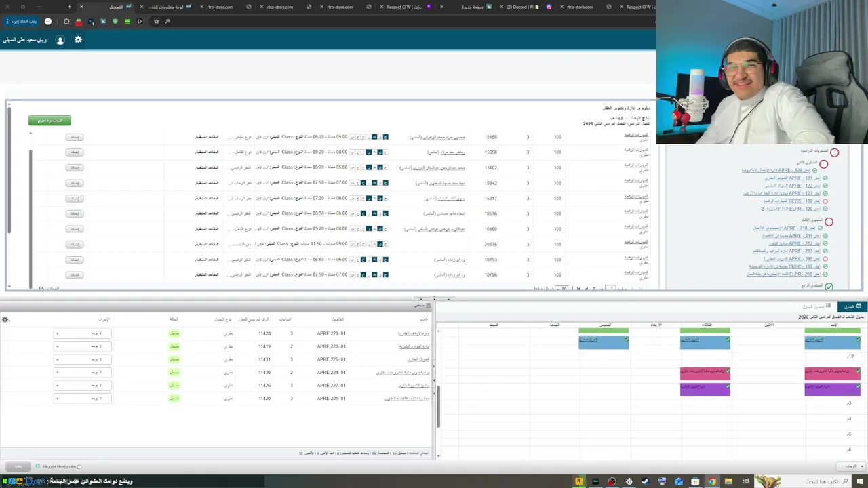Viewport: 868px width, 488px height.
Task: Select Thursday blue course block in schedule
Action: 604,342
